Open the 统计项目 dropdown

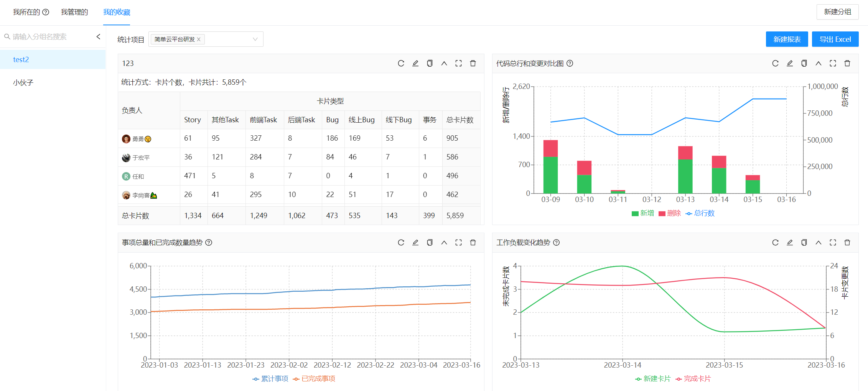point(255,39)
